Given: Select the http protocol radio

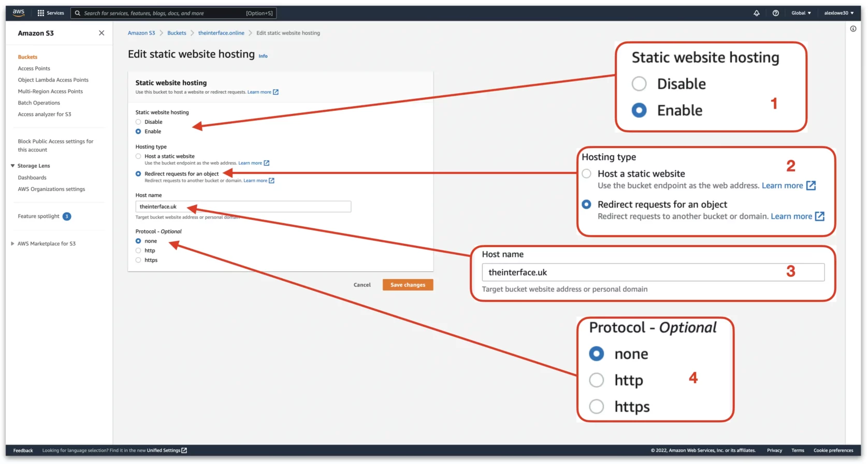Looking at the screenshot, I should click(x=138, y=251).
